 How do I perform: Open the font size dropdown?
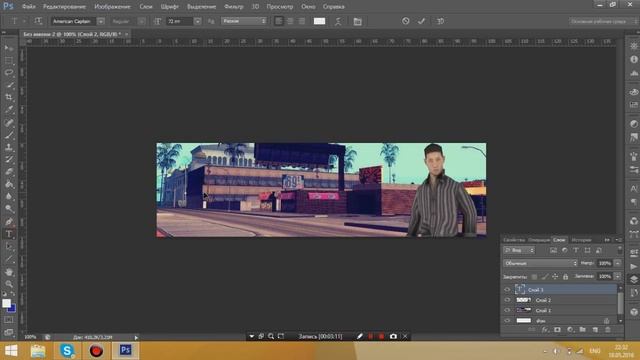pos(198,21)
